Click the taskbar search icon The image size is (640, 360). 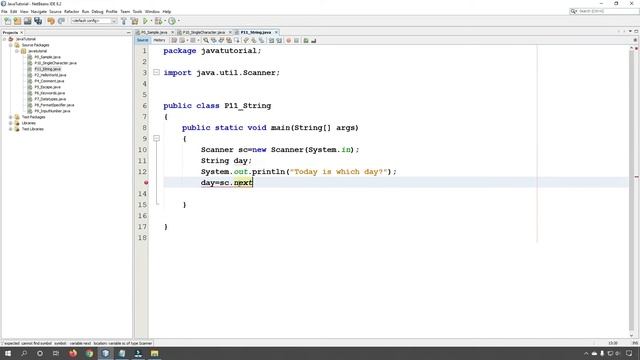24,353
